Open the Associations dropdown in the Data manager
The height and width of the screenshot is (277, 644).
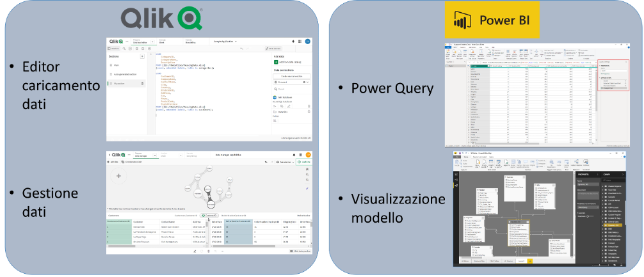point(284,162)
